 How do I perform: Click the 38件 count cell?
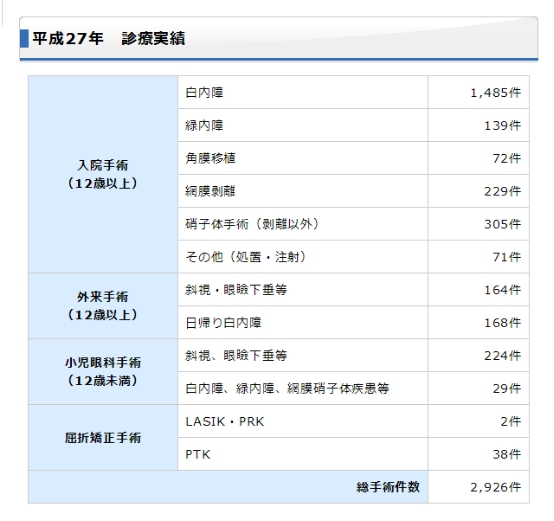click(x=478, y=454)
